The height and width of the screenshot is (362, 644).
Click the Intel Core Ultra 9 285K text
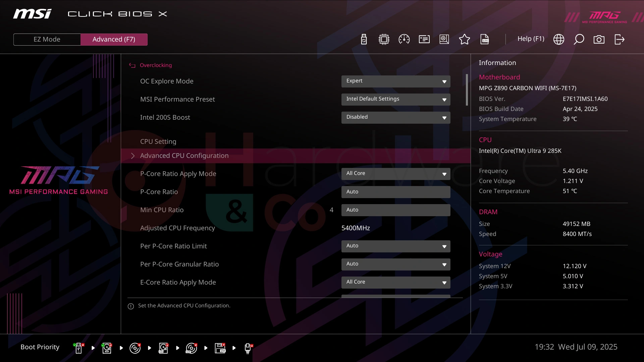520,151
